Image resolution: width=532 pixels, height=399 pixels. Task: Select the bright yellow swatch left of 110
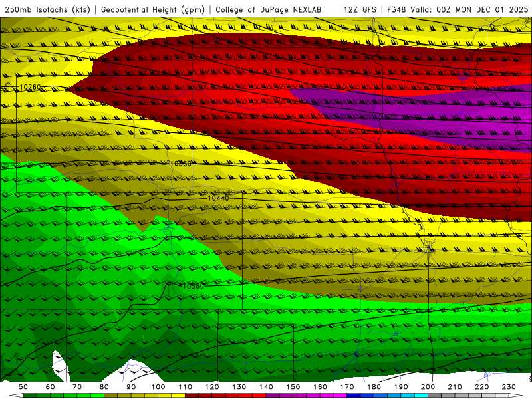coord(178,396)
